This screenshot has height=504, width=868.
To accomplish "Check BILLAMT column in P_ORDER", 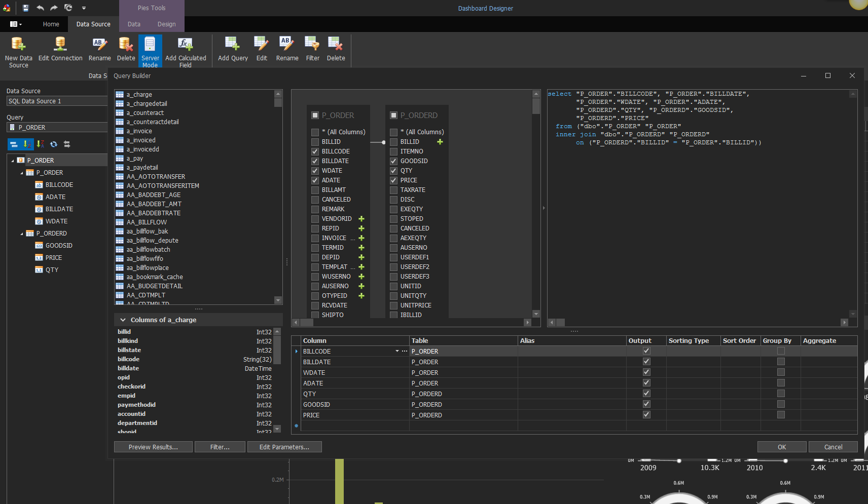I will (x=315, y=190).
